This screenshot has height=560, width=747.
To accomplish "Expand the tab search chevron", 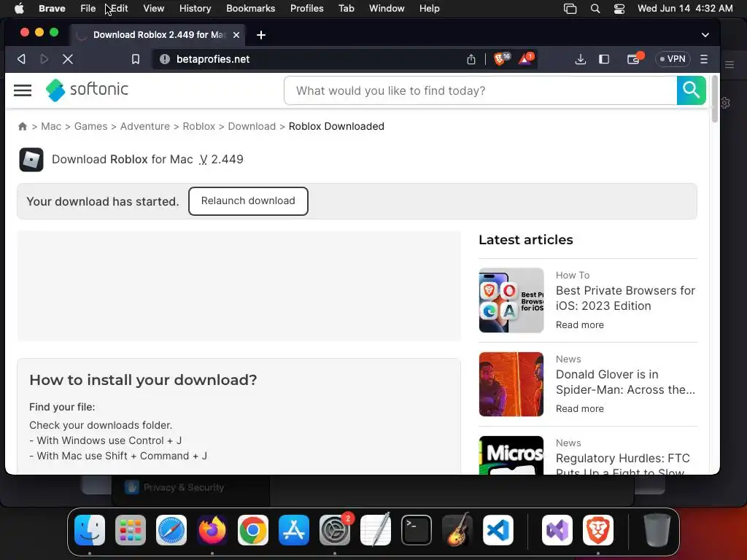I will click(x=705, y=35).
